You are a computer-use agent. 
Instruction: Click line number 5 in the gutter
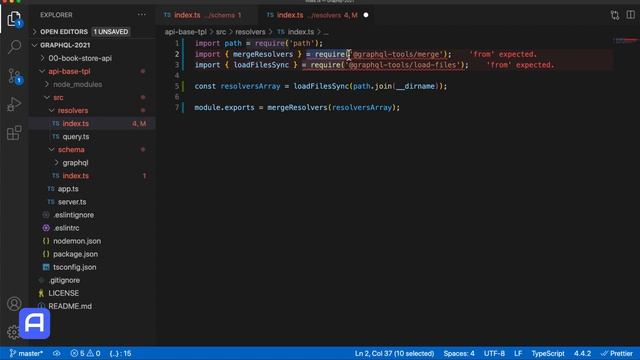click(x=177, y=86)
